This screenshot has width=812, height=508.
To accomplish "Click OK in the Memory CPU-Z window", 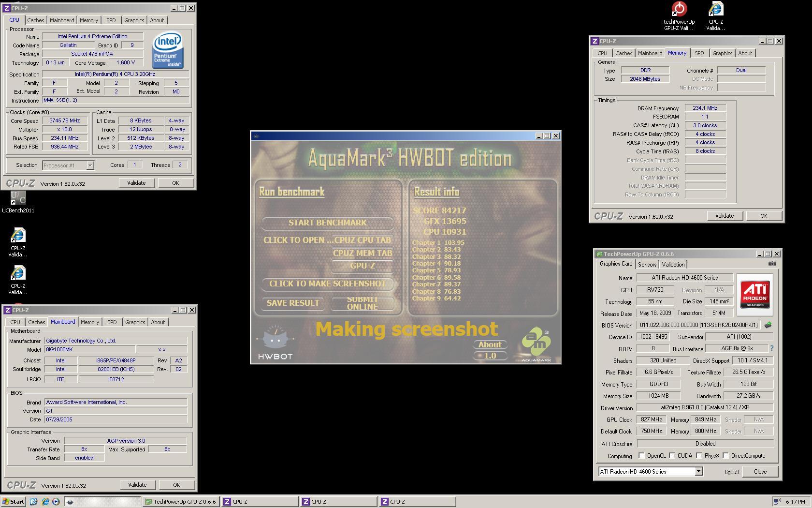I will (x=764, y=216).
